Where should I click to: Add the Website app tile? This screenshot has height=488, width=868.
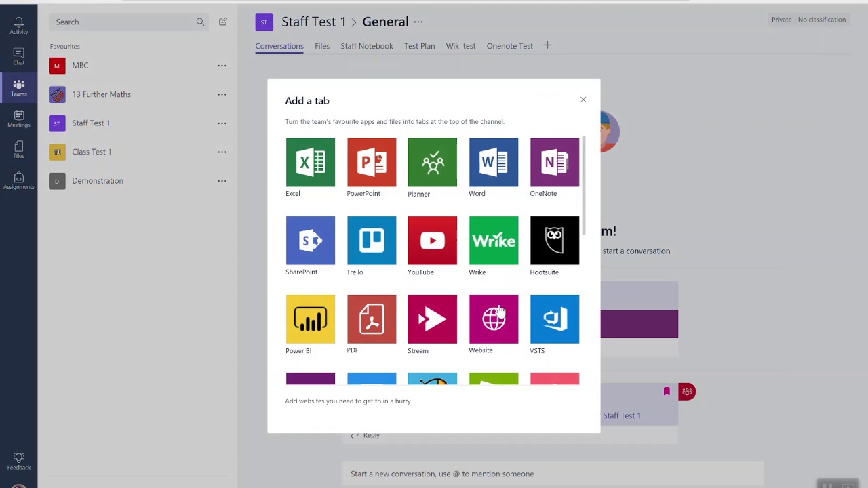(494, 319)
